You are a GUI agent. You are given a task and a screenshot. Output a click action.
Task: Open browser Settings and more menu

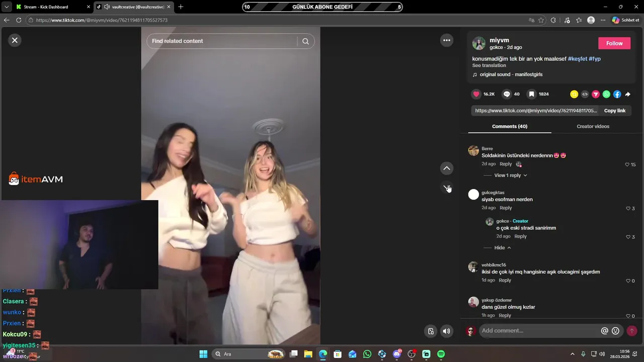[x=603, y=20]
